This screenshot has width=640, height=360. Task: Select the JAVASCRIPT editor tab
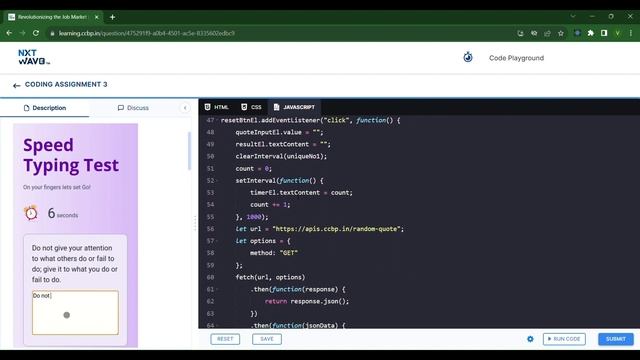coord(294,107)
